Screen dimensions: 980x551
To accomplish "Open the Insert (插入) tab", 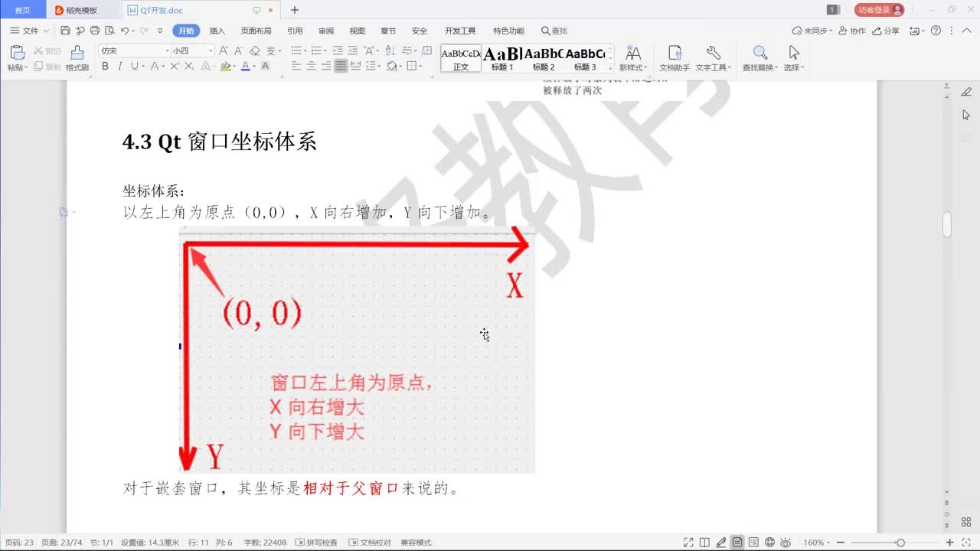I will (x=217, y=31).
